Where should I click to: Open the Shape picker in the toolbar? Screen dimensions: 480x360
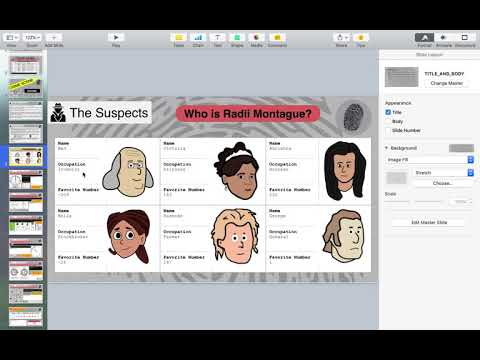click(237, 38)
